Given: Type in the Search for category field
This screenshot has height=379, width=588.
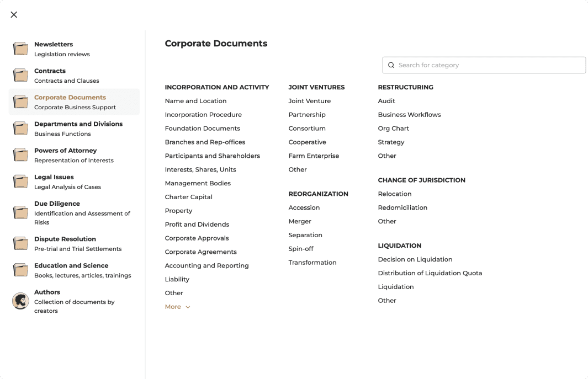Looking at the screenshot, I should click(x=489, y=65).
